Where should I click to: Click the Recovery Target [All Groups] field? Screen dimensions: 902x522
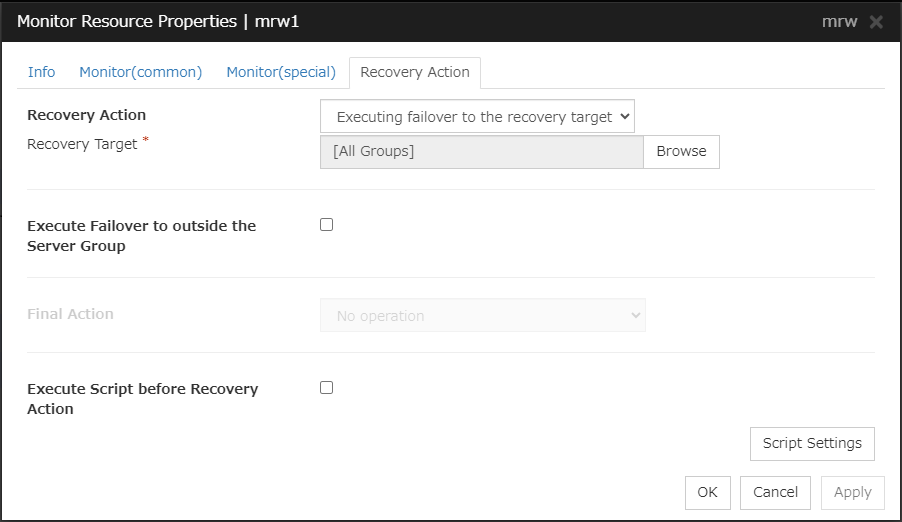click(x=481, y=152)
